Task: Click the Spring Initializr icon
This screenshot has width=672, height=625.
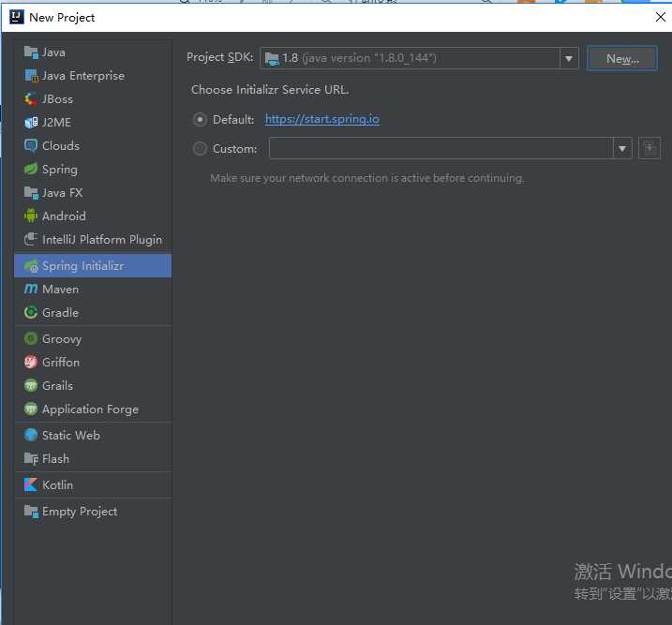Action: point(31,265)
